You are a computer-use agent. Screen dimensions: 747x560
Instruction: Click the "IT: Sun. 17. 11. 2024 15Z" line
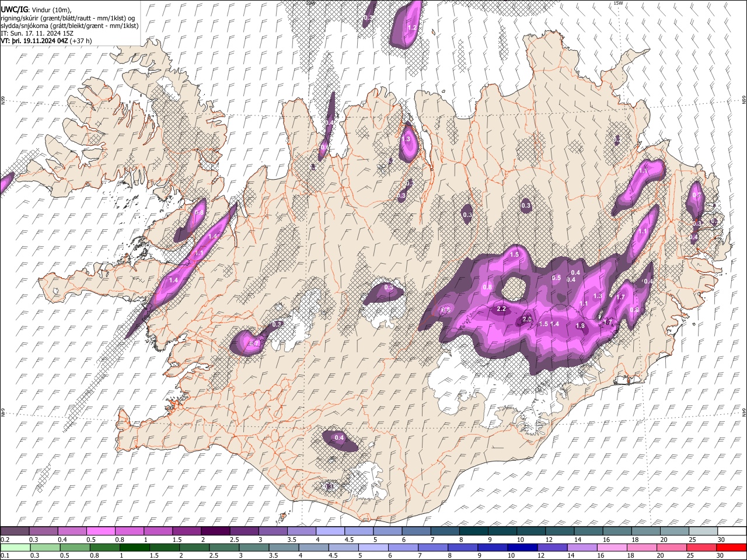[x=37, y=33]
